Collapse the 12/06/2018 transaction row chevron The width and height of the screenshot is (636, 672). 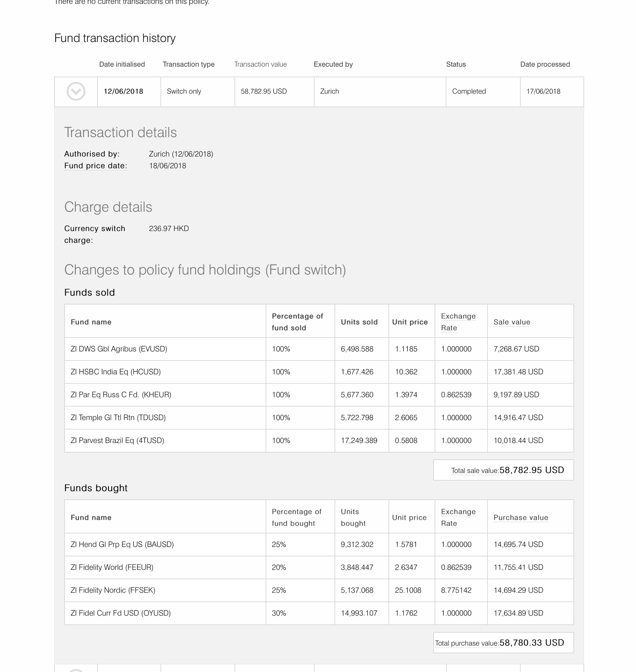75,91
